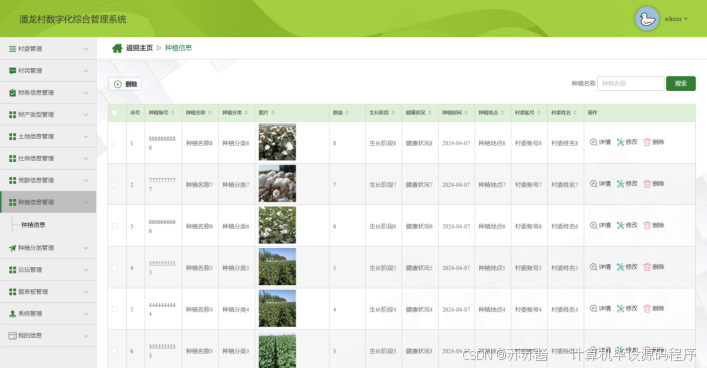Tick the checkbox for row number 3
Image resolution: width=707 pixels, height=368 pixels.
pos(115,226)
